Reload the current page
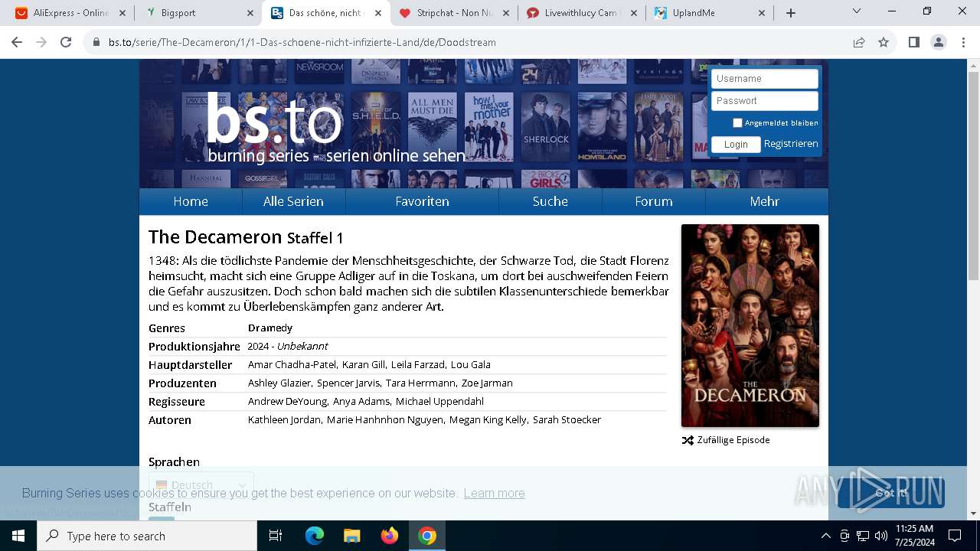Image resolution: width=980 pixels, height=551 pixels. click(x=66, y=42)
